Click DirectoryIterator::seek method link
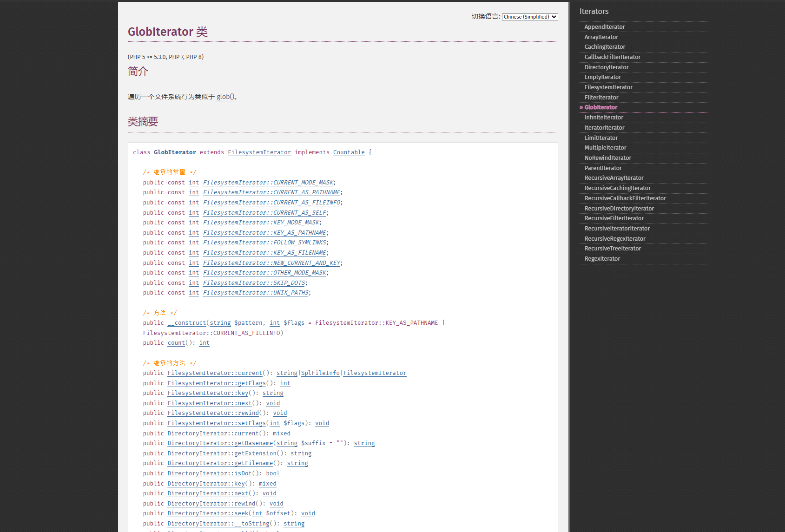785x532 pixels. tap(208, 513)
